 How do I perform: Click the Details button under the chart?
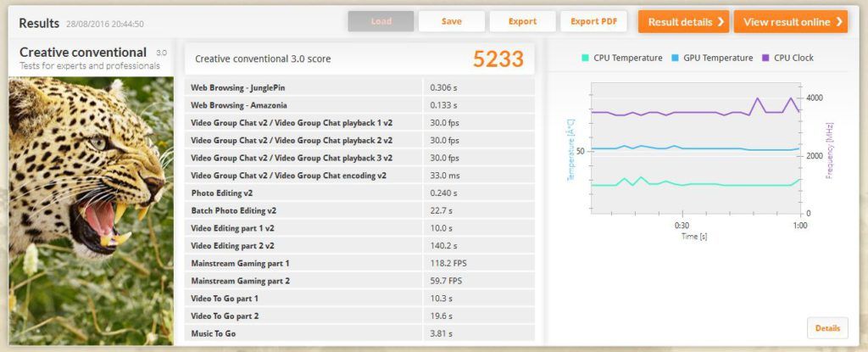(827, 328)
